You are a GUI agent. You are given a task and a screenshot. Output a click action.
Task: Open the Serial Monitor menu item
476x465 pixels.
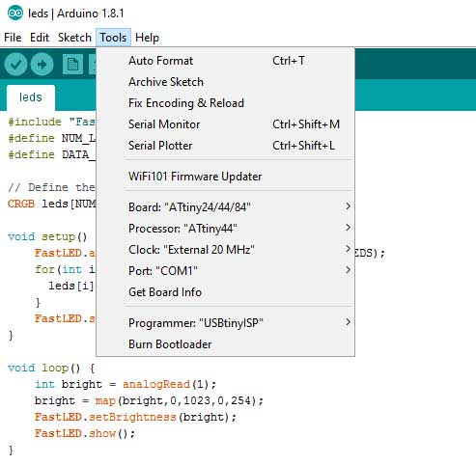225,124
